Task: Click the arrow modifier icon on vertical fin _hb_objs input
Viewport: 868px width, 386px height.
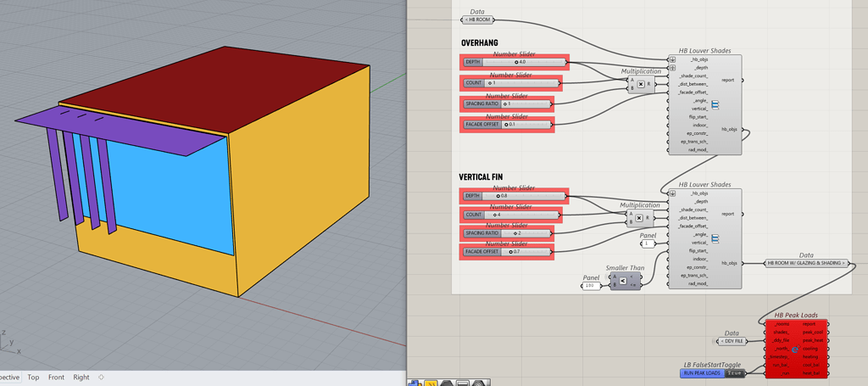Action: (672, 193)
